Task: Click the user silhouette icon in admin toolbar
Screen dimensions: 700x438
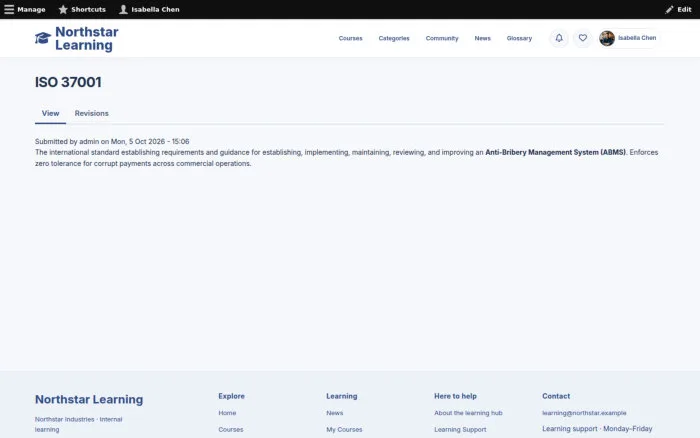Action: (x=123, y=9)
